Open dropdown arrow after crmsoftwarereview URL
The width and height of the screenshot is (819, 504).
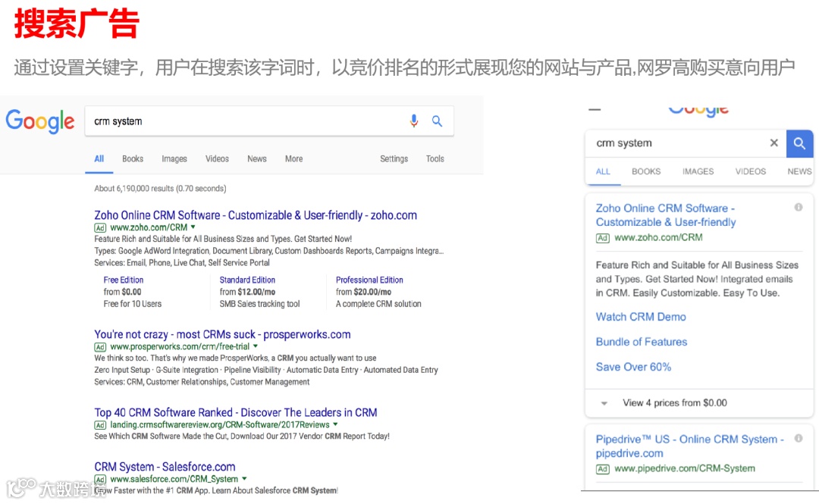point(335,424)
